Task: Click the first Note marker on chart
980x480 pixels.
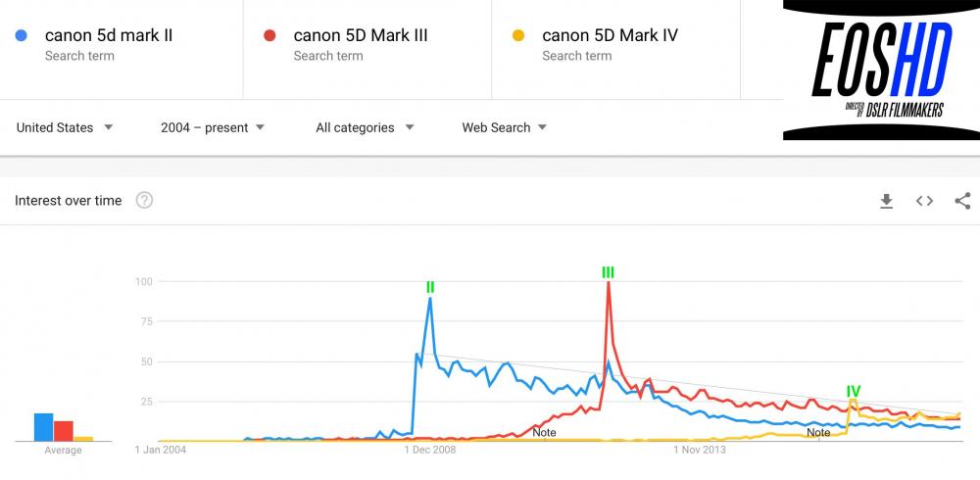Action: tap(544, 432)
